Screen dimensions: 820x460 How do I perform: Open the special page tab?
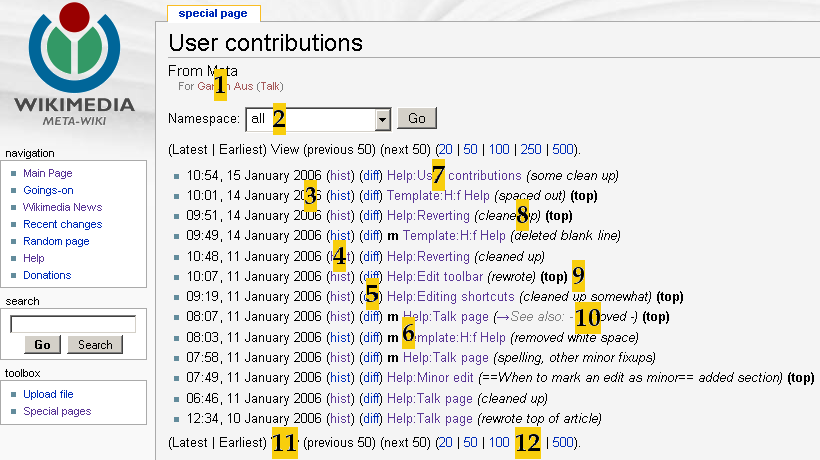click(x=213, y=14)
